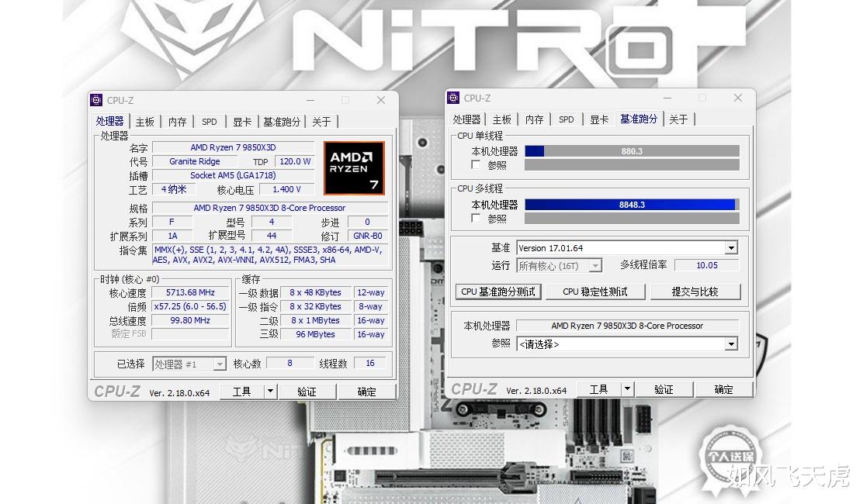Open 关于 tab in left window
The height and width of the screenshot is (504, 863).
click(x=321, y=122)
